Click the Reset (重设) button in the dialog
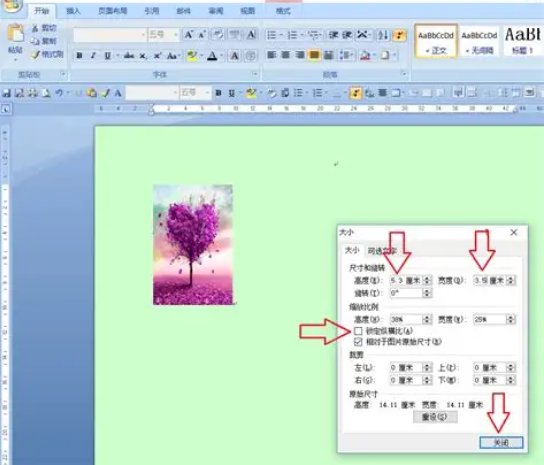544x465 pixels. click(435, 417)
